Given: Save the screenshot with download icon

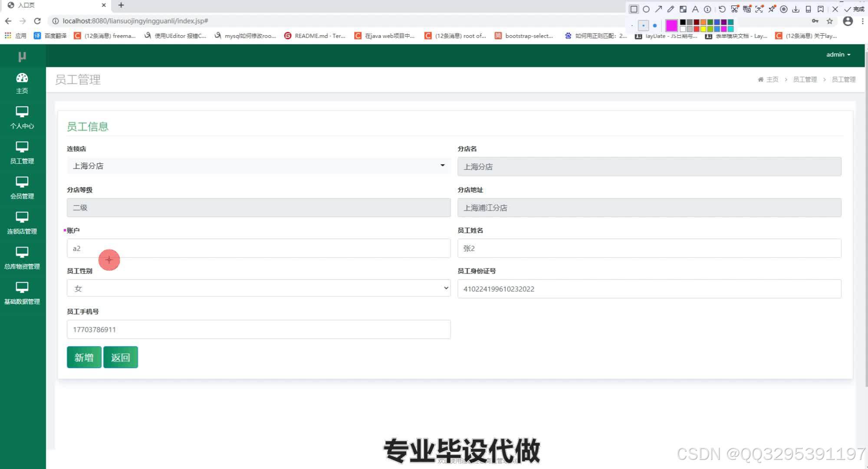Looking at the screenshot, I should click(x=796, y=9).
